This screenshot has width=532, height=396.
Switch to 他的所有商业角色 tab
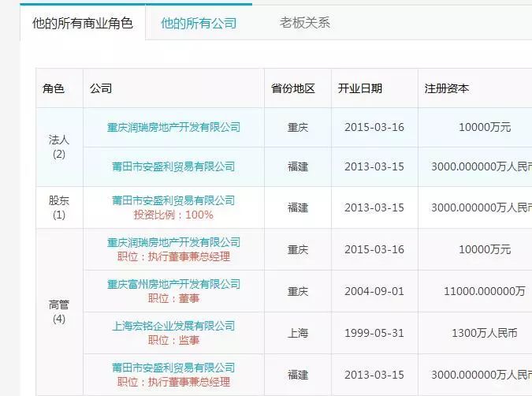click(83, 23)
